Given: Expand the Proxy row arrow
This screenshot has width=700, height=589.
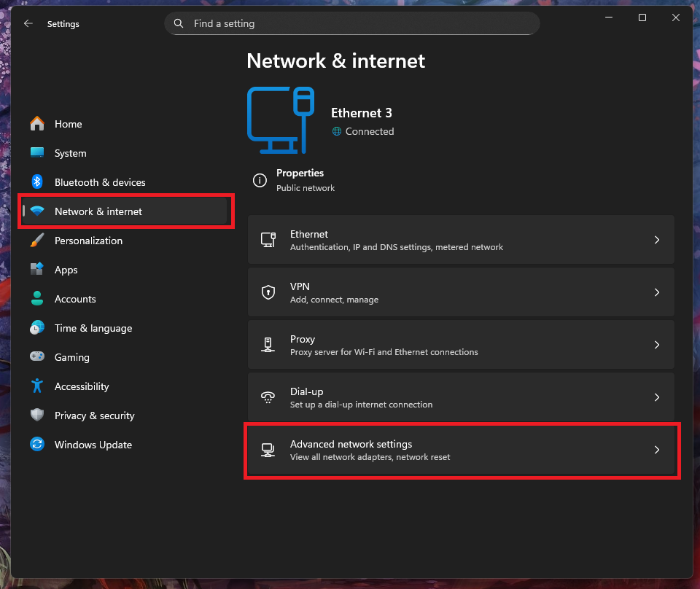Looking at the screenshot, I should pyautogui.click(x=656, y=345).
